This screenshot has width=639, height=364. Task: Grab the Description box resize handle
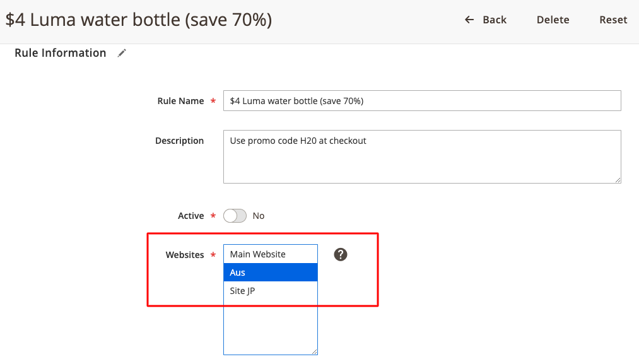click(x=618, y=180)
